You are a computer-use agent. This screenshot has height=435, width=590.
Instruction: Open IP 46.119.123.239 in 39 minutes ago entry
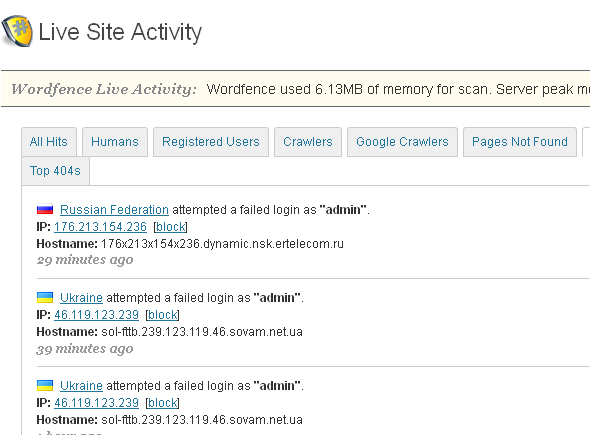(96, 315)
